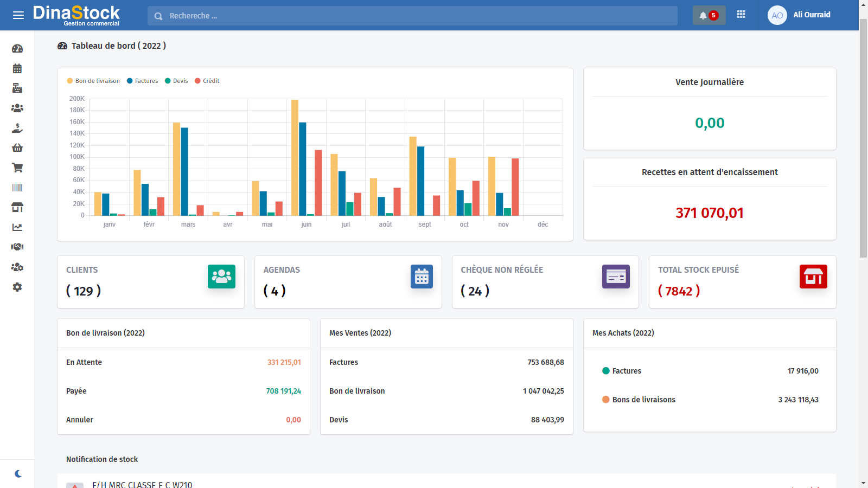
Task: Toggle the Factures series in the chart legend
Action: click(x=143, y=81)
